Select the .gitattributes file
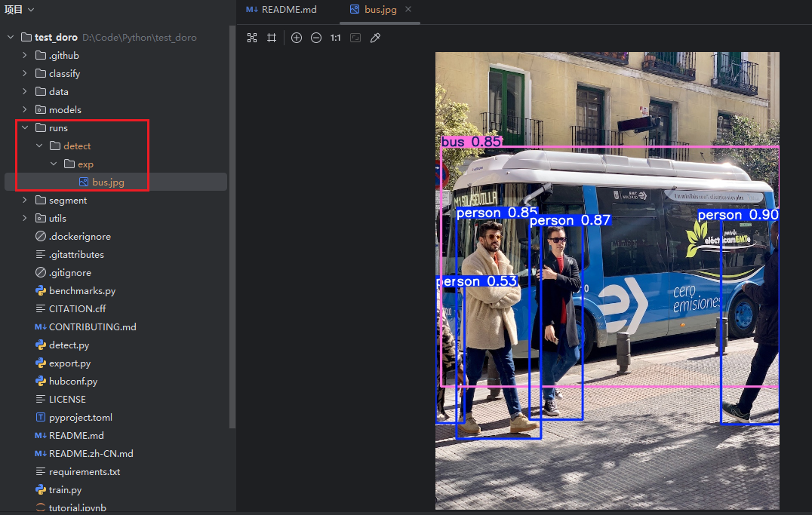 click(x=115, y=255)
